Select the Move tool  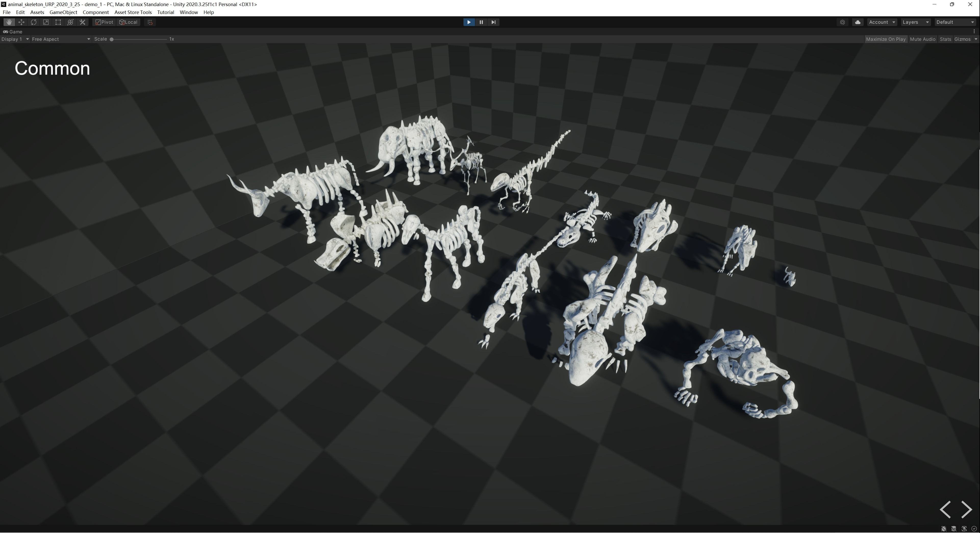pos(21,22)
